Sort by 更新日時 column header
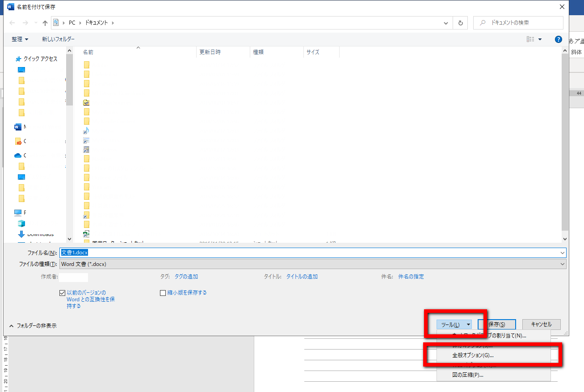This screenshot has height=392, width=584. (x=223, y=52)
